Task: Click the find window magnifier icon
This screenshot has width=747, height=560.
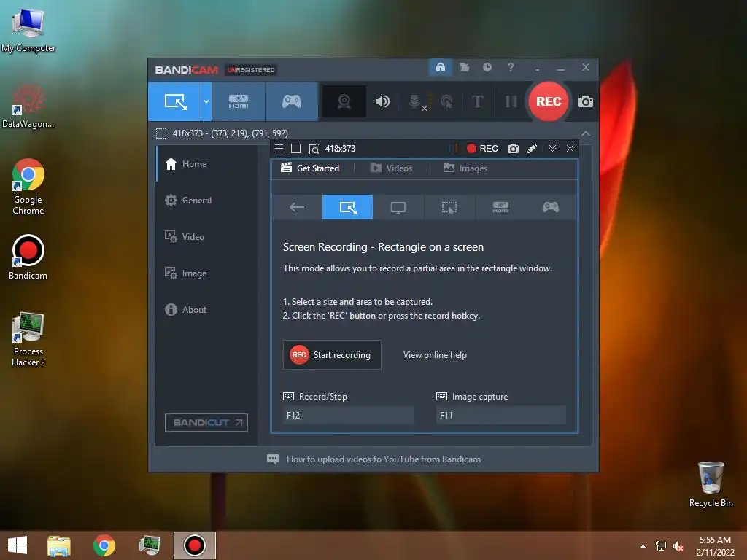Action: pyautogui.click(x=314, y=149)
